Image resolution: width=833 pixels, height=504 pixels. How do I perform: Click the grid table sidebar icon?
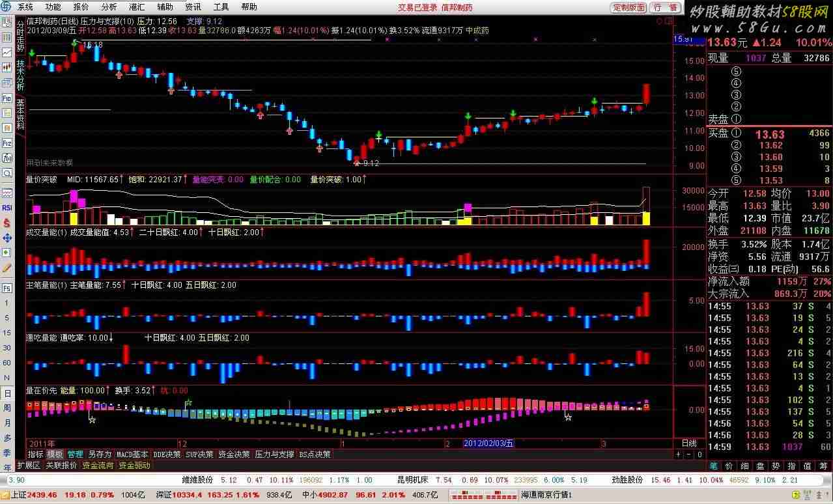point(7,38)
